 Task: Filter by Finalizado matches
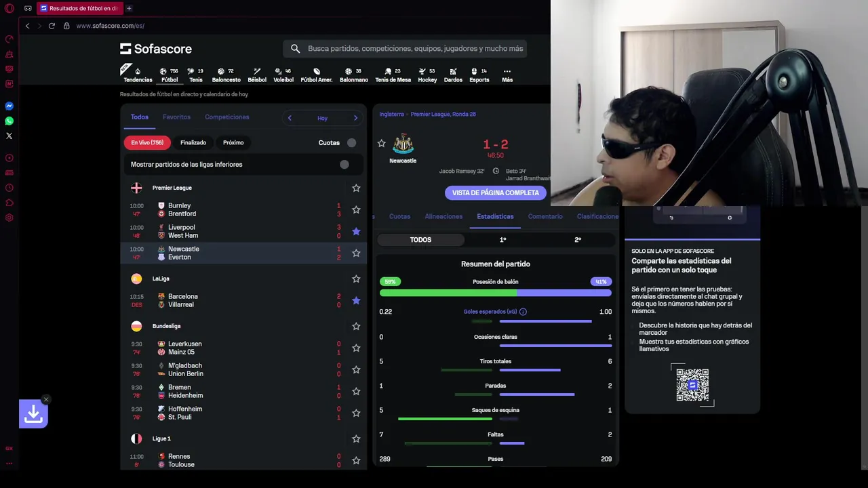point(193,142)
